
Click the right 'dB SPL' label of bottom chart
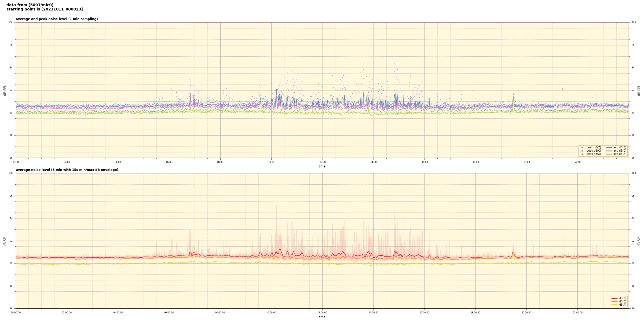coord(639,241)
